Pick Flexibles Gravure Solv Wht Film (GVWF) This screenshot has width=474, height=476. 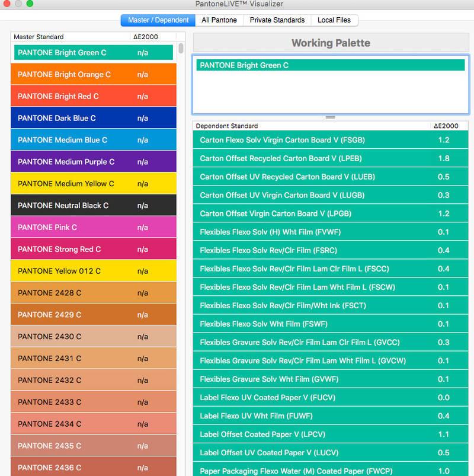(331, 379)
